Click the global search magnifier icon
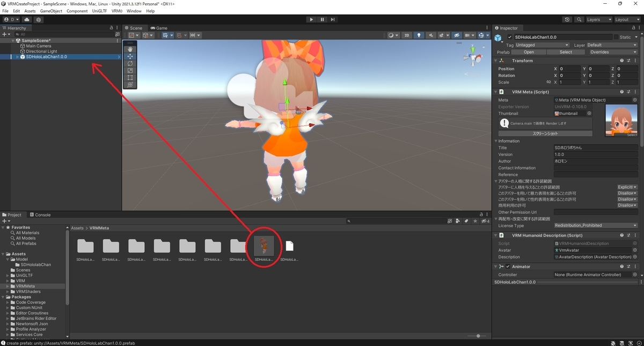The image size is (644, 346). [579, 19]
